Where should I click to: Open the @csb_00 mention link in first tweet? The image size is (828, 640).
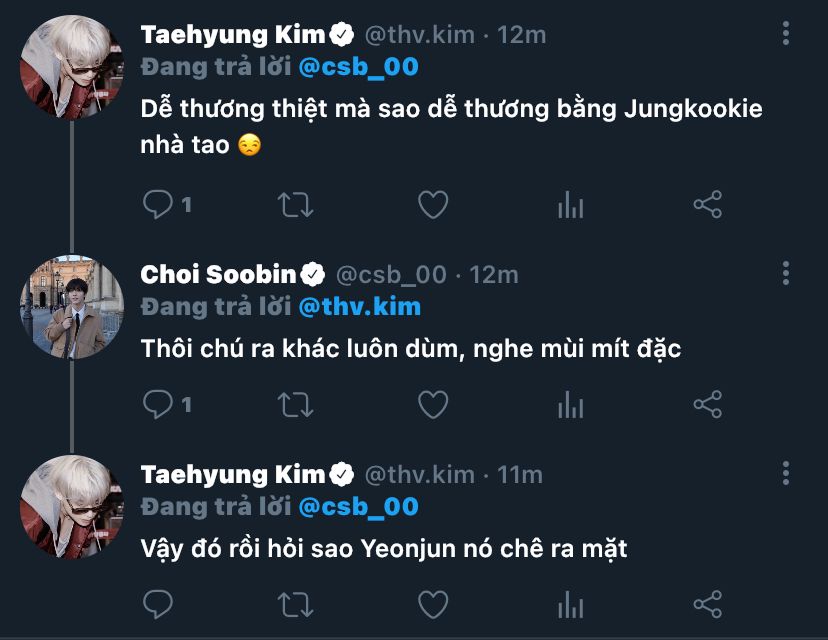point(360,68)
